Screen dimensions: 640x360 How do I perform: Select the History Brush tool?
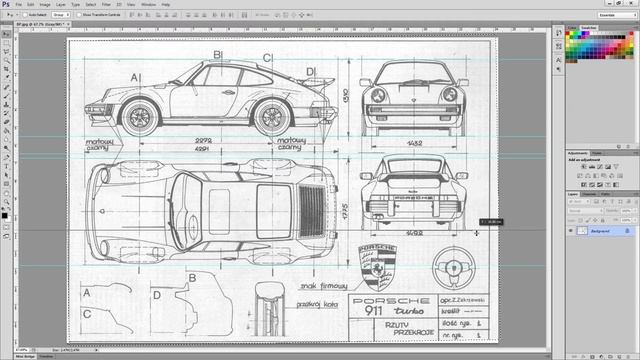pos(6,113)
